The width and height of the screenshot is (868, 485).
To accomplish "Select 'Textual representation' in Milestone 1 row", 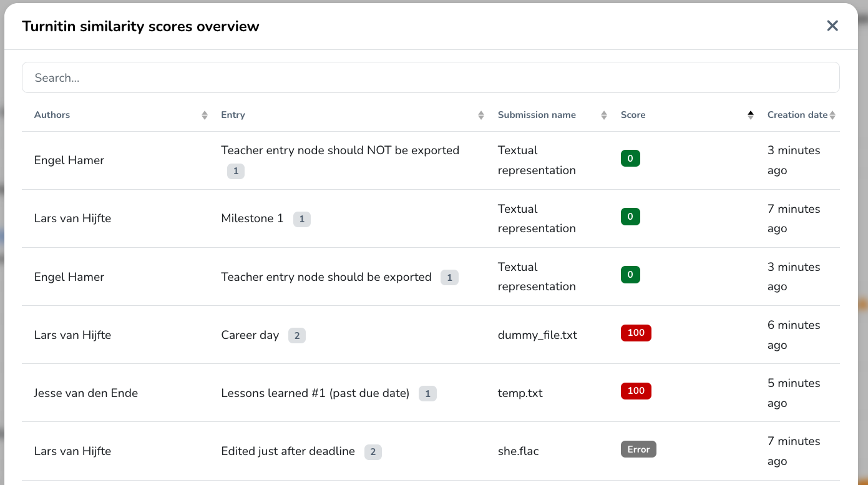I will tap(537, 218).
